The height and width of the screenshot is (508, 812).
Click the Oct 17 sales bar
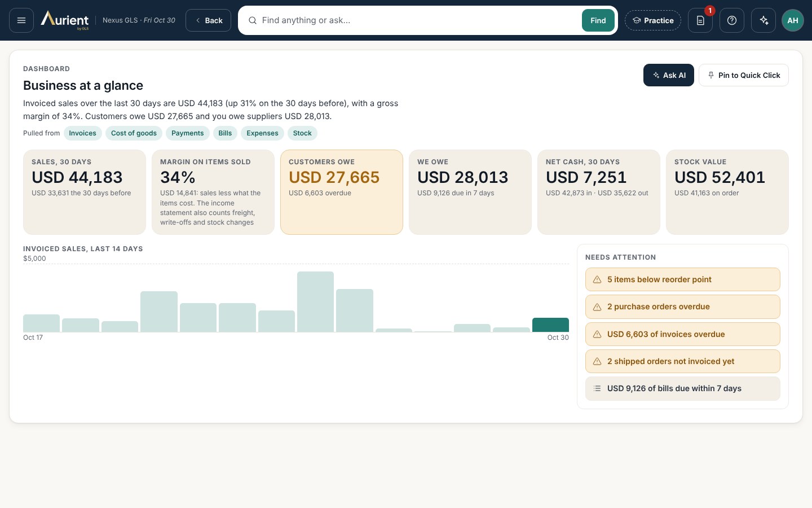41,323
